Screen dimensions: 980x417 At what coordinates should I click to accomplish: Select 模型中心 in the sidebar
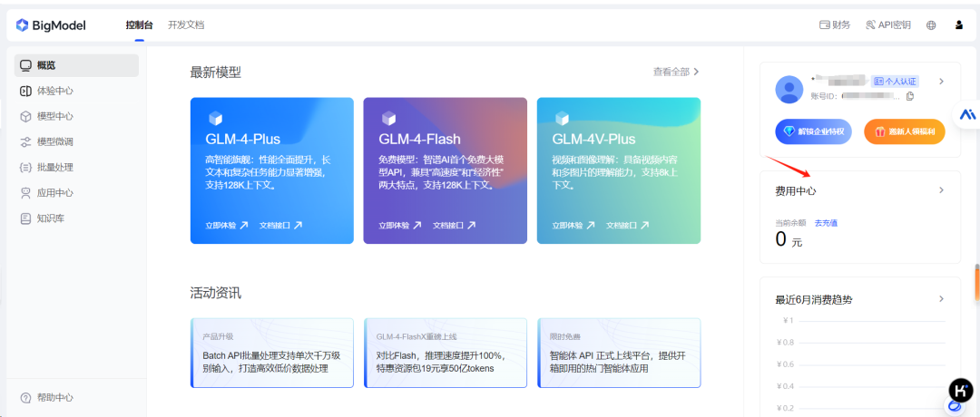pos(76,116)
